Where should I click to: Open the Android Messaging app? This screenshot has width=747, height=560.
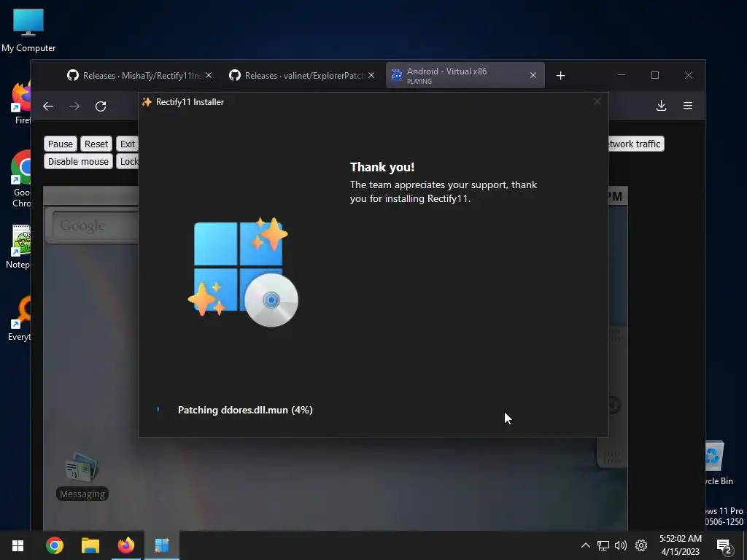pyautogui.click(x=82, y=475)
